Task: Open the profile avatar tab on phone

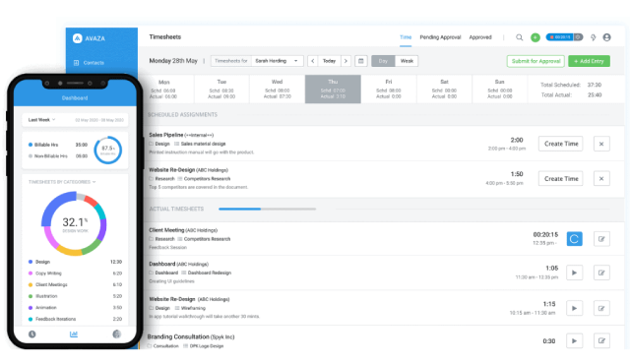Action: point(116,334)
